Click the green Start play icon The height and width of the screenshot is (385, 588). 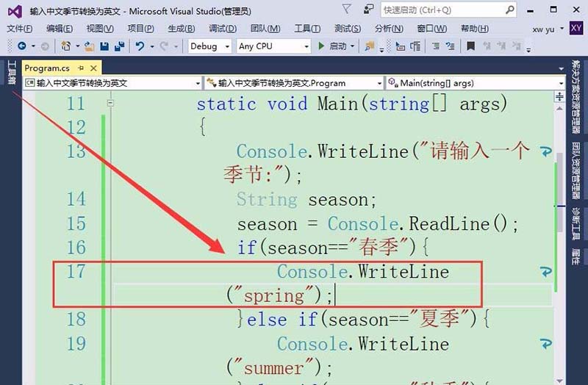pos(321,46)
